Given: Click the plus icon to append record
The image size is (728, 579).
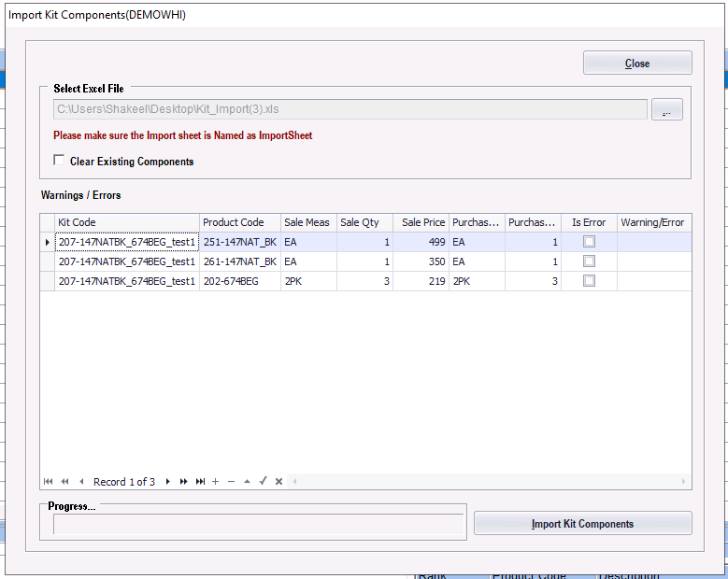Looking at the screenshot, I should coord(216,482).
